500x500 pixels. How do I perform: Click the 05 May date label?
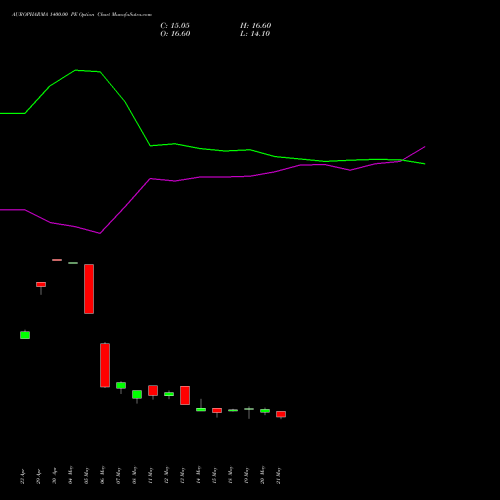click(x=86, y=475)
